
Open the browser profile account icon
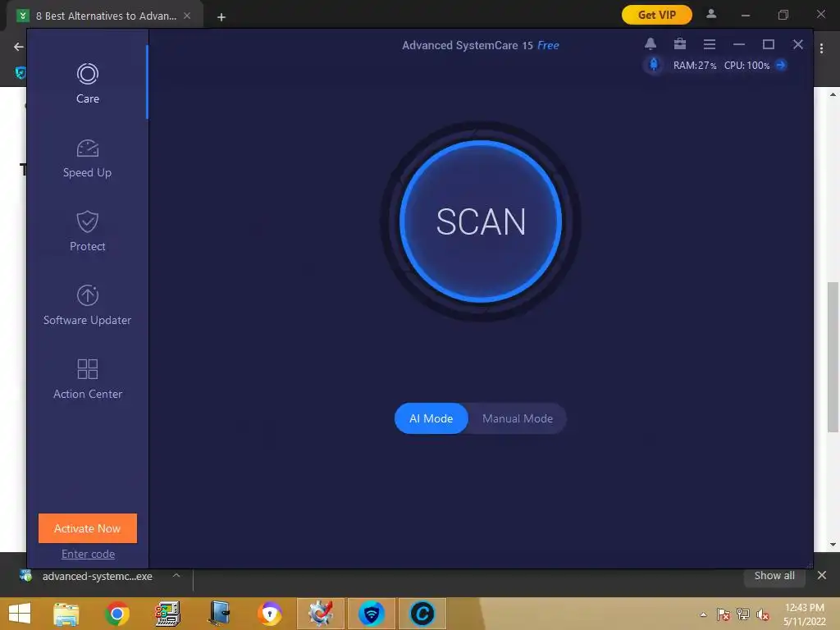point(711,15)
